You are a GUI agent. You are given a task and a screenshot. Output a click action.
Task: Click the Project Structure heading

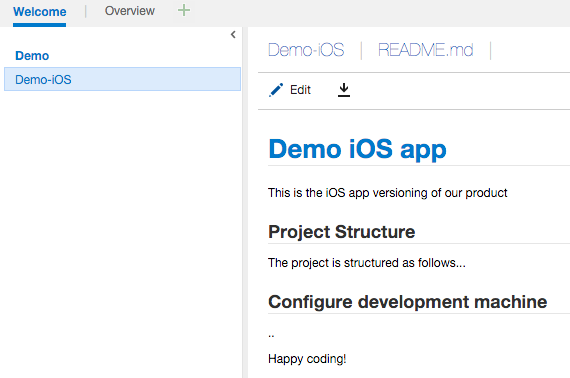click(x=342, y=232)
